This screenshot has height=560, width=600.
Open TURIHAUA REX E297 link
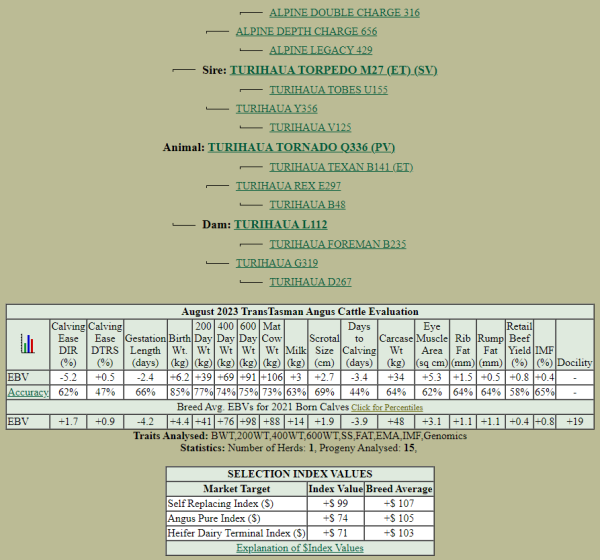[288, 186]
